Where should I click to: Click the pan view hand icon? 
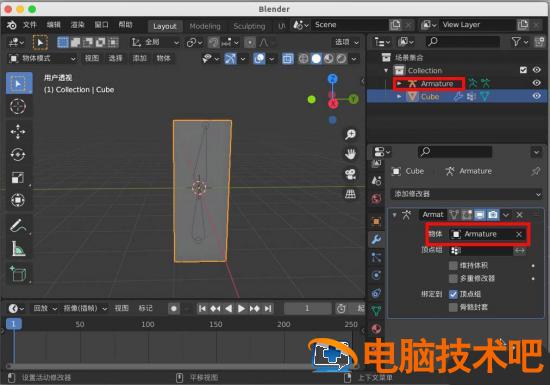click(x=350, y=154)
